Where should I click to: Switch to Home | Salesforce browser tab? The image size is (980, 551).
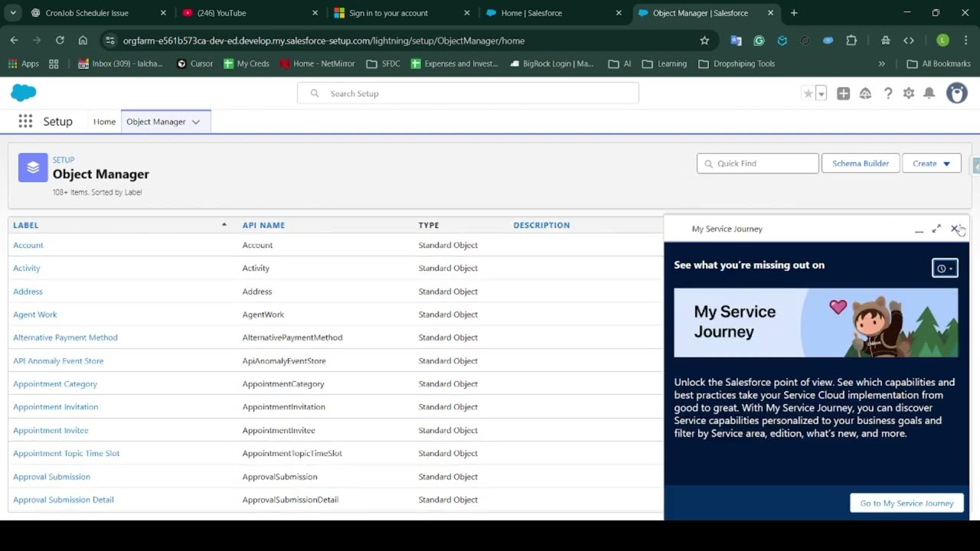[554, 13]
